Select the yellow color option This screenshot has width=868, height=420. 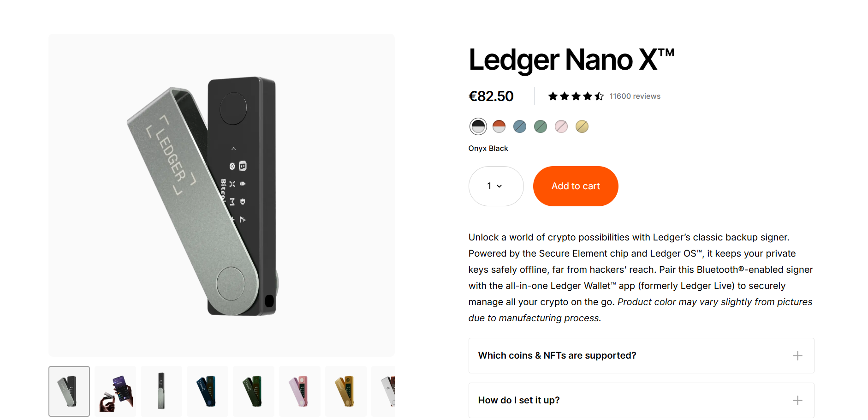tap(582, 126)
